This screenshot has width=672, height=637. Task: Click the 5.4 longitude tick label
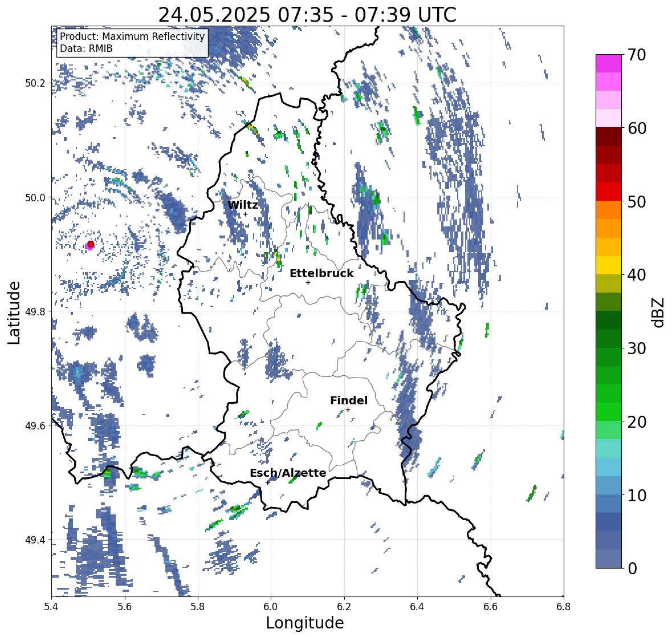(x=51, y=607)
